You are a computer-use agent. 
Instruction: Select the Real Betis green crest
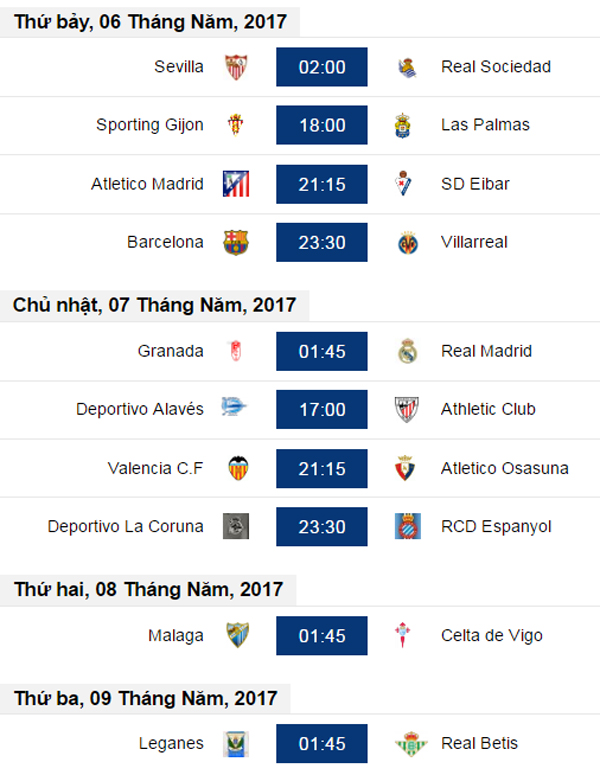410,743
